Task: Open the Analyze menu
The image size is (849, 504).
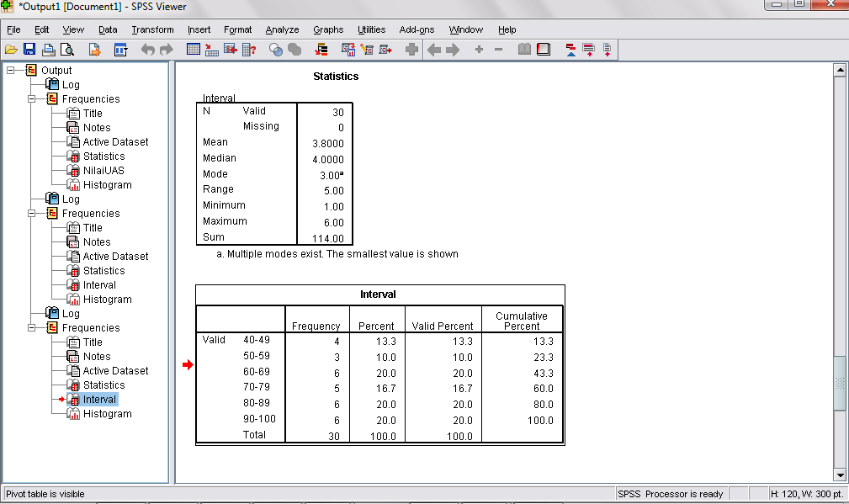Action: pyautogui.click(x=282, y=29)
